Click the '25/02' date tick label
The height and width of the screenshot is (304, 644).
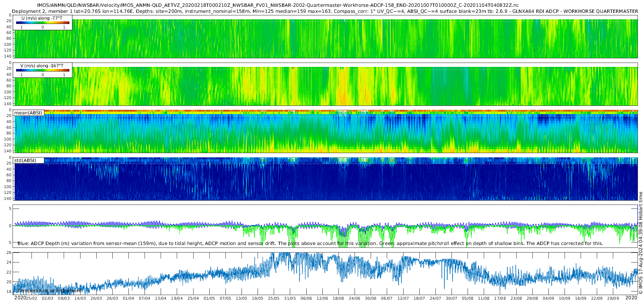coord(31,298)
